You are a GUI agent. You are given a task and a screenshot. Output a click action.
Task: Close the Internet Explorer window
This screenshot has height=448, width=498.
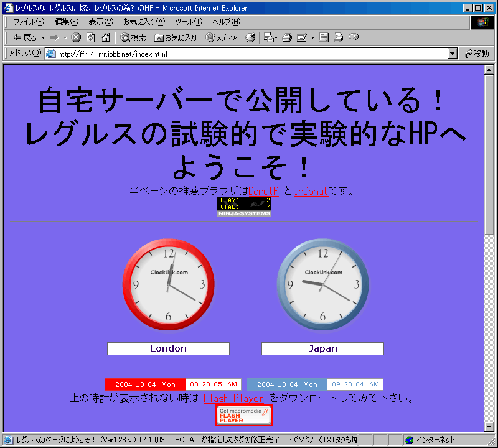pos(489,8)
